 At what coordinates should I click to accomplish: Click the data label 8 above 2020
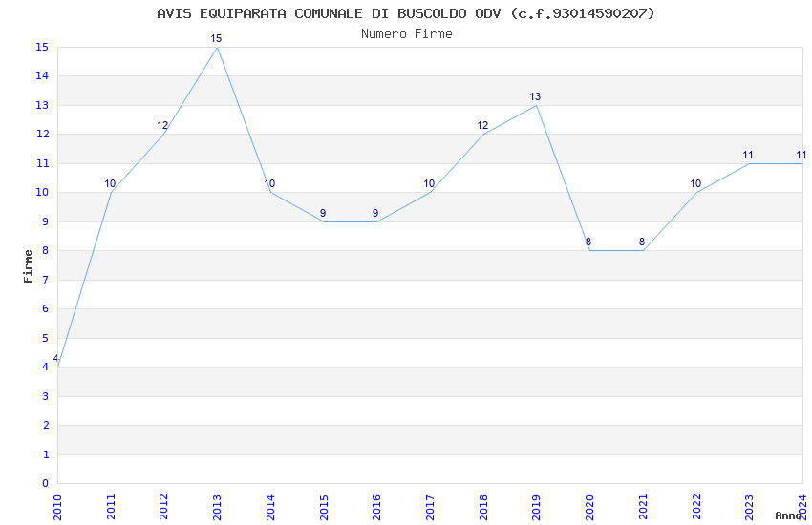pyautogui.click(x=588, y=241)
